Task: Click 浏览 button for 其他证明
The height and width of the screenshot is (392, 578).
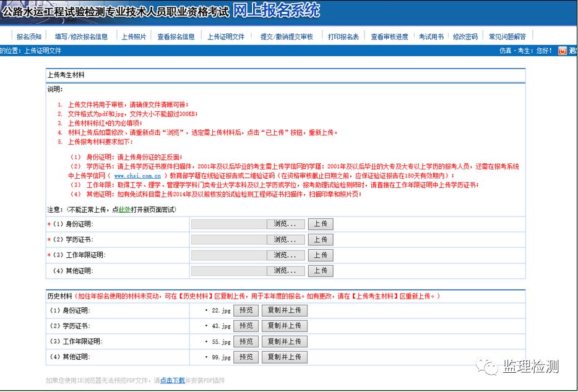Action: pyautogui.click(x=285, y=270)
